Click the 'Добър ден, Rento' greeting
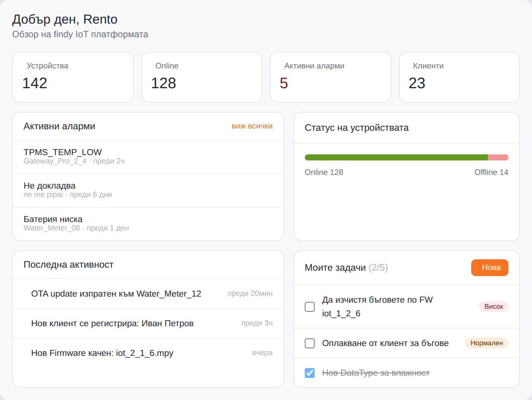Screen dimensions: 532x400 (65, 19)
